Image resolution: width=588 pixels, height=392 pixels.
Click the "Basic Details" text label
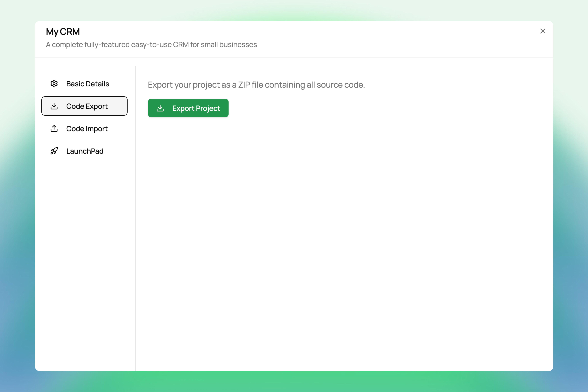click(87, 84)
